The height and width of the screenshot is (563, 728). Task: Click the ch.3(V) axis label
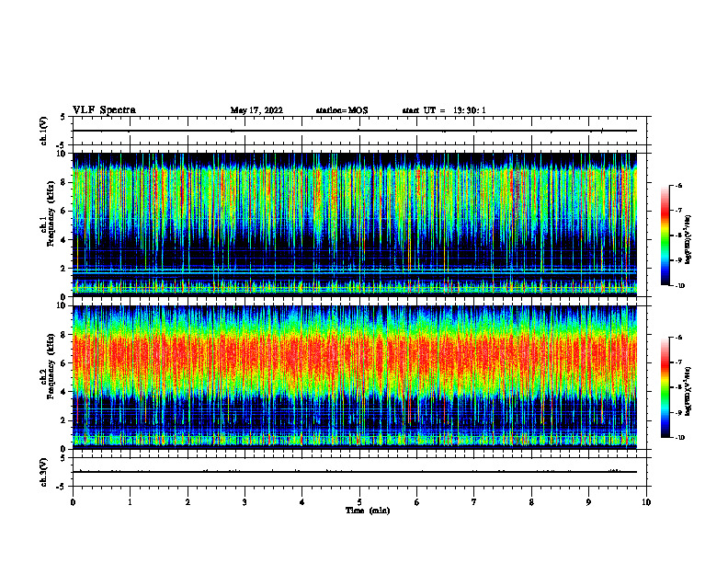(43, 472)
